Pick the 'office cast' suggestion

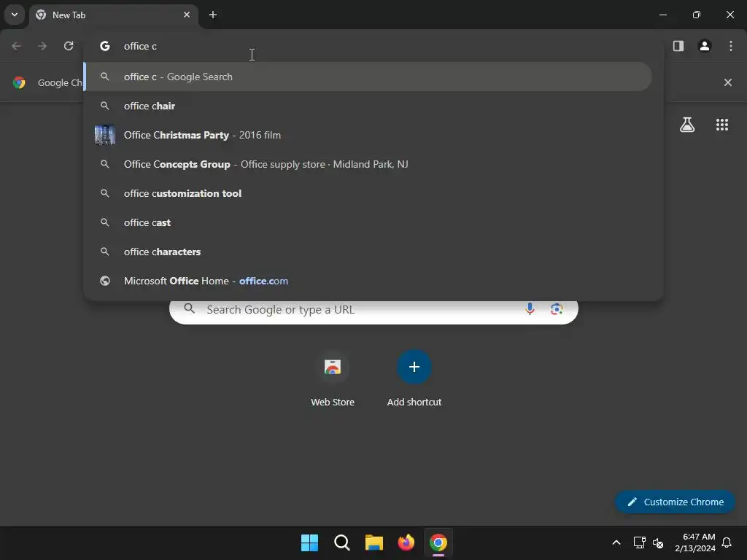368,222
